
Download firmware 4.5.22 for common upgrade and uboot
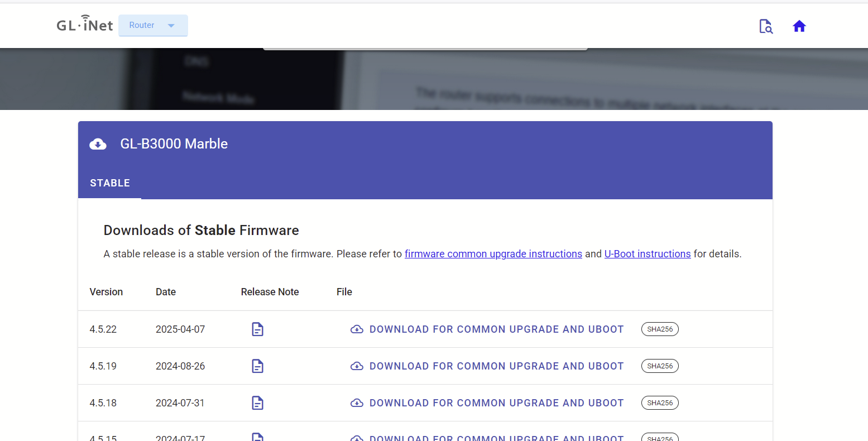click(487, 329)
